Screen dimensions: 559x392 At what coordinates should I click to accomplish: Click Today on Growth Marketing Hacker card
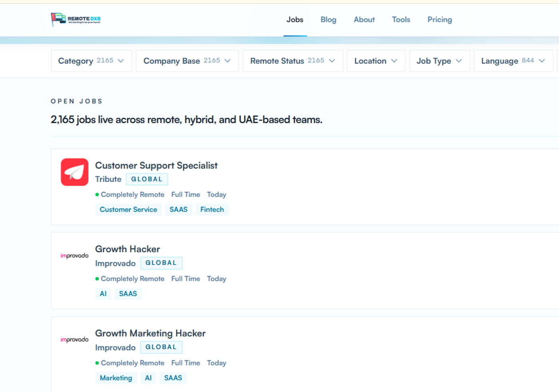pyautogui.click(x=216, y=363)
